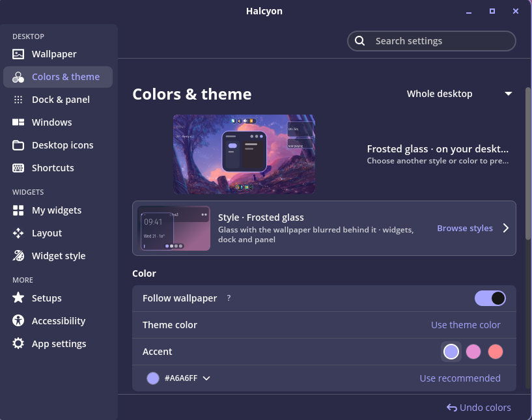The height and width of the screenshot is (420, 532).
Task: Click the Frosted glass style thumbnail
Action: (174, 228)
